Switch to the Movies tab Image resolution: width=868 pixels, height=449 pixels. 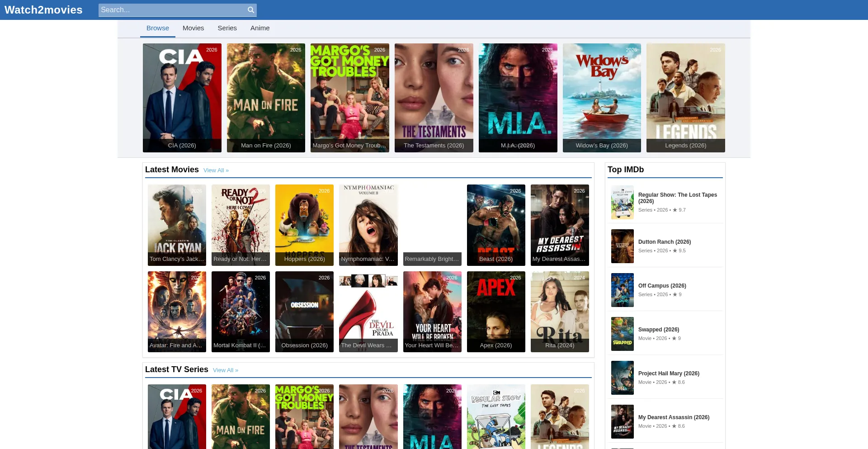193,28
